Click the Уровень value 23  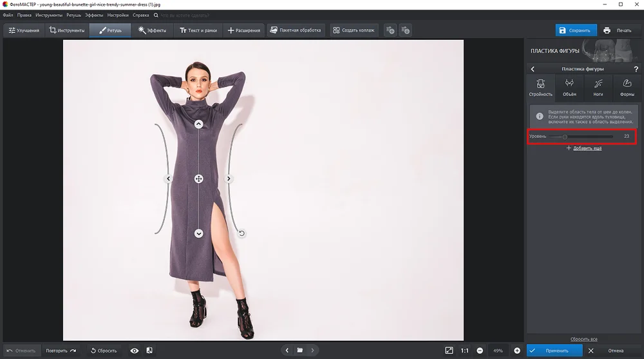(x=627, y=137)
